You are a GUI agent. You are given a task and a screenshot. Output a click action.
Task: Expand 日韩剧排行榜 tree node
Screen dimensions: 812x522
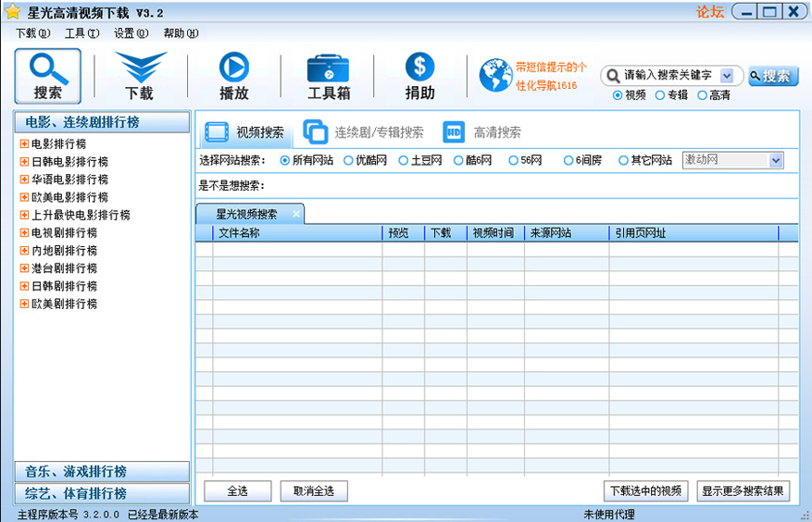coord(24,286)
